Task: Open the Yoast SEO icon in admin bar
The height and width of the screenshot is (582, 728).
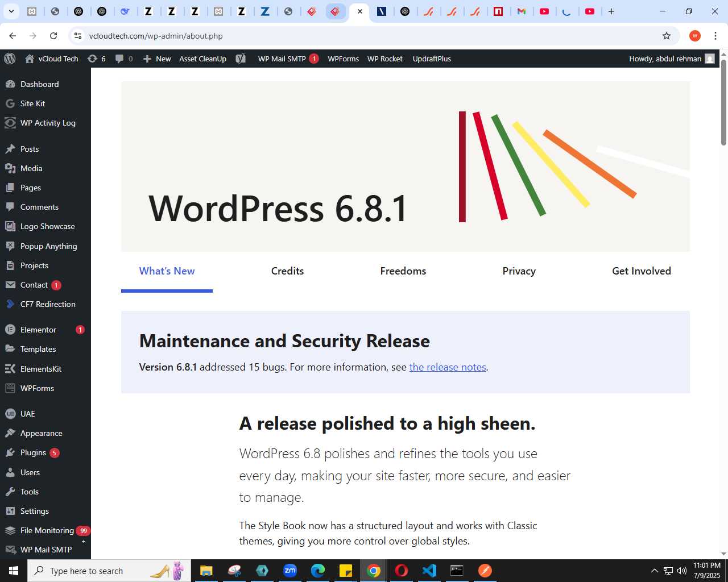Action: (241, 59)
